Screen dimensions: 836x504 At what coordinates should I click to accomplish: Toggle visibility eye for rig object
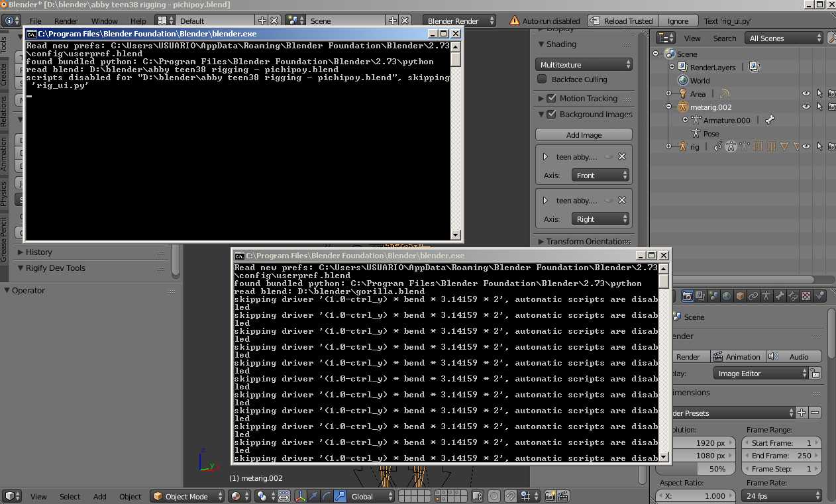[x=806, y=147]
